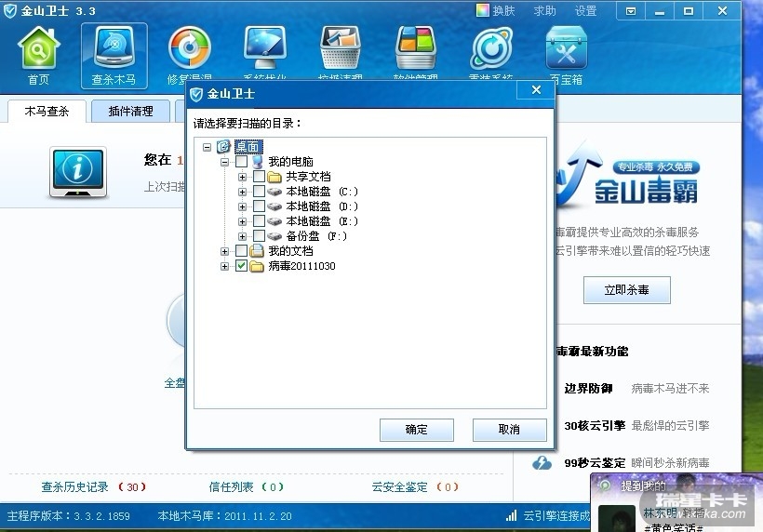
Task: Check the 备份盘 (F:) checkbox
Action: tap(259, 236)
